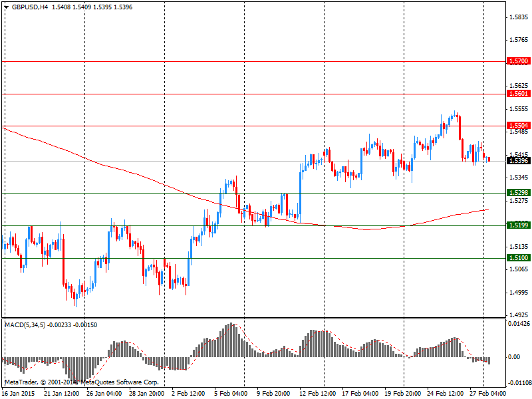Click the 1.4925 price scale value
532x399 pixels.
(519, 315)
